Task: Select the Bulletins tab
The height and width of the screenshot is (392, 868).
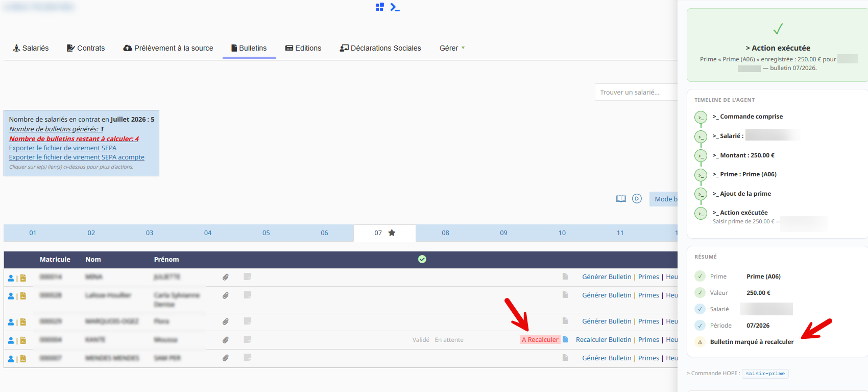Action: click(x=249, y=48)
